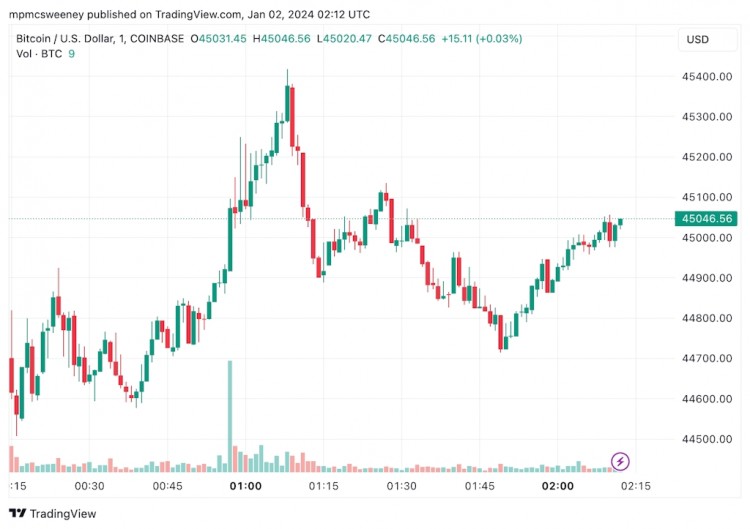Click the green 45046.56 price label
This screenshot has width=750, height=529.
pos(706,219)
